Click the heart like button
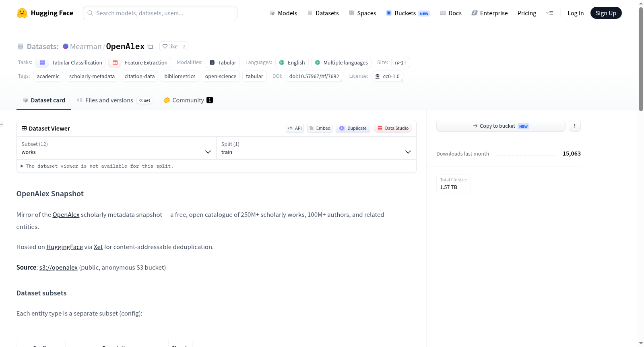 [x=170, y=46]
